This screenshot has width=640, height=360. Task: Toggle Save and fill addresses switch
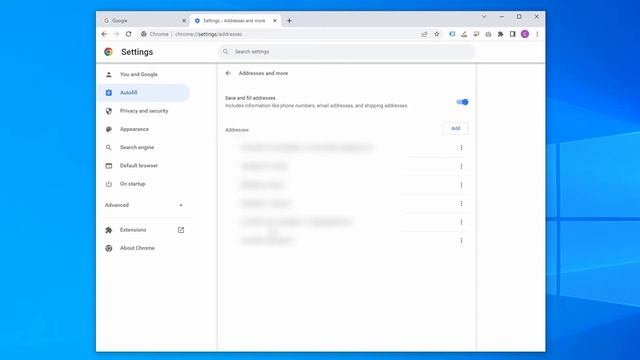coord(462,102)
